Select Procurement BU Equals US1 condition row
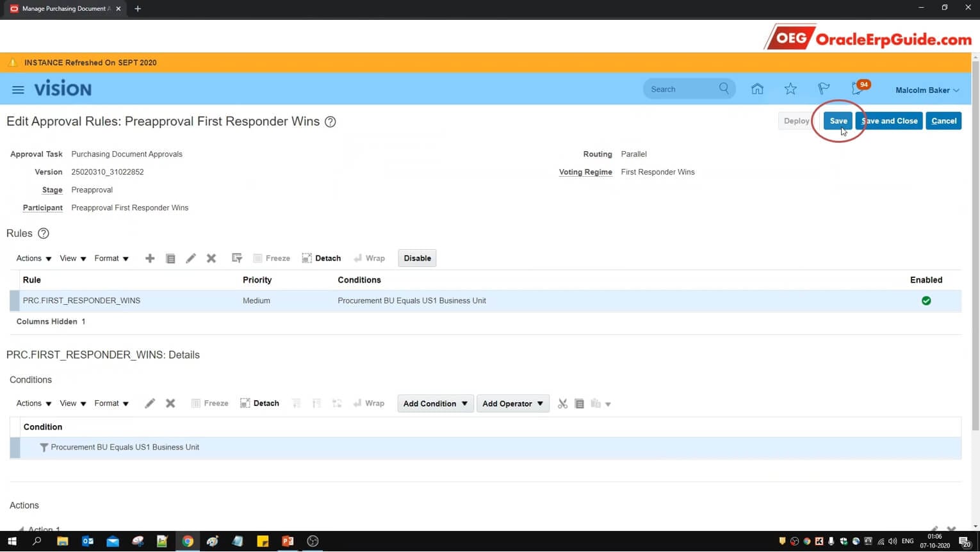 coord(486,448)
